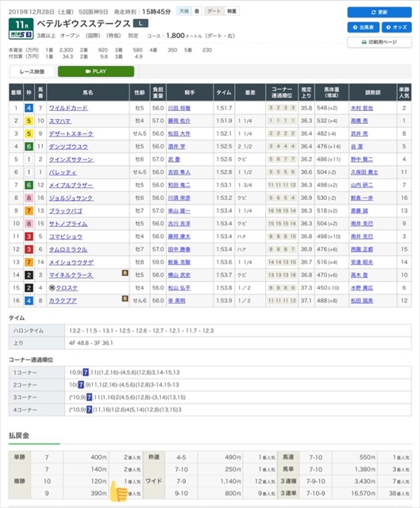Open the 印刷用ページ print page
This screenshot has height=508, width=420.
tap(380, 42)
